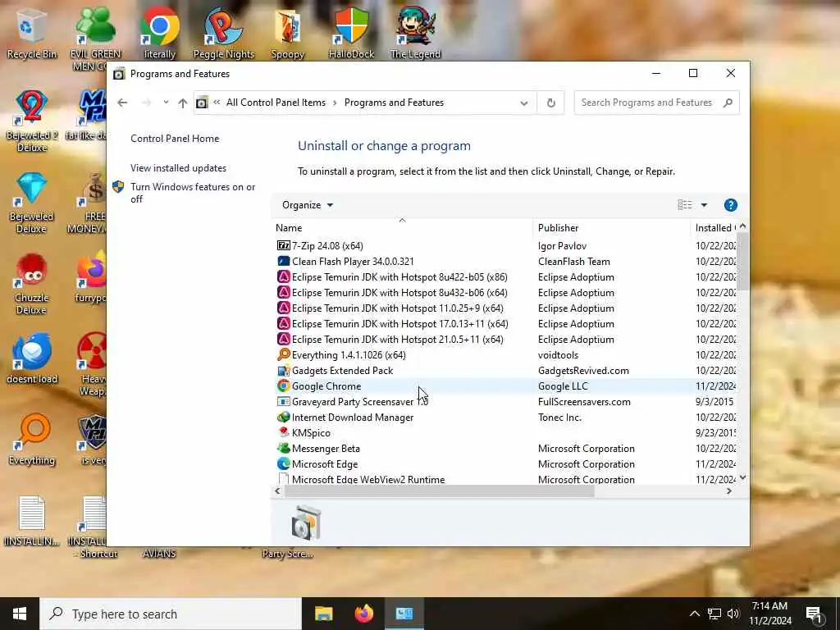Click the taskbar search box
The width and height of the screenshot is (840, 630).
(x=171, y=614)
